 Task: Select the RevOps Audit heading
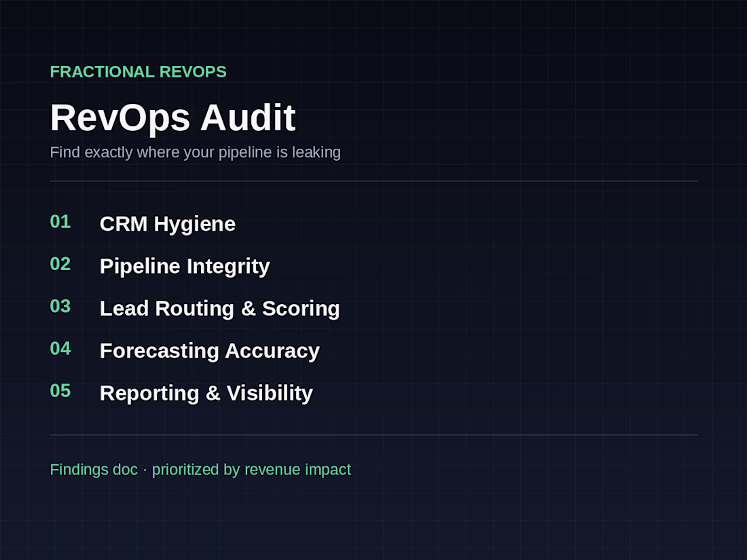tap(173, 117)
